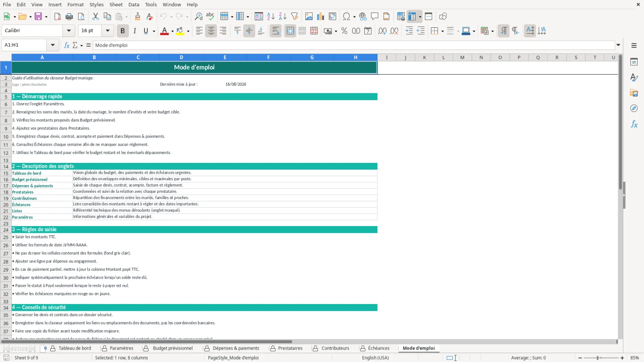This screenshot has width=644, height=362.
Task: Expand the formula bar arrow
Action: point(618,45)
